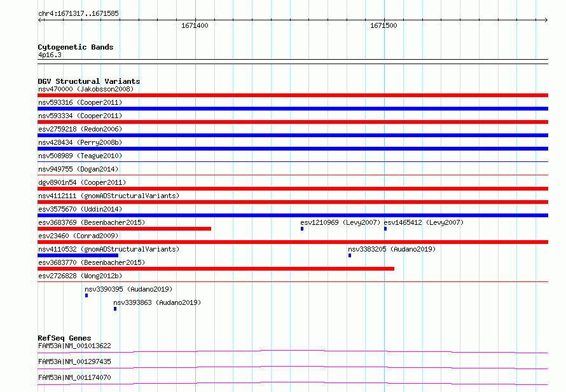Select esv3575670 (Uddin2014) label
Screen dimensions: 566x392
click(x=80, y=209)
